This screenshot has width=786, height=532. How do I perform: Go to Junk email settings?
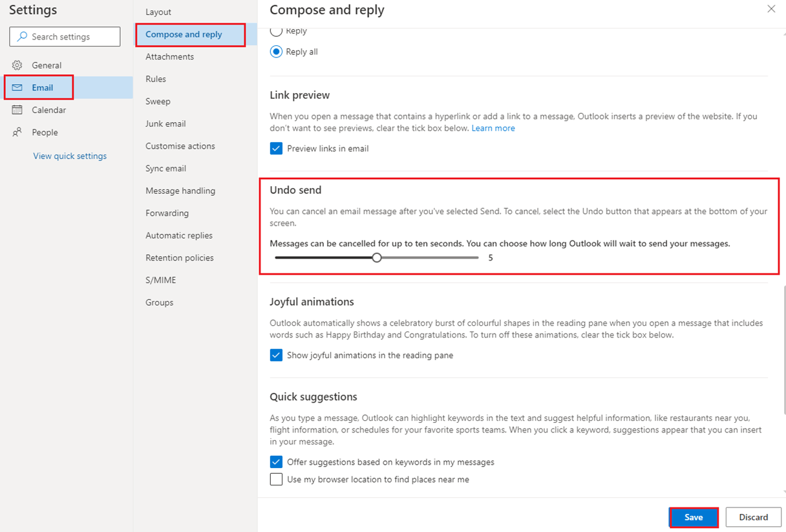point(165,123)
